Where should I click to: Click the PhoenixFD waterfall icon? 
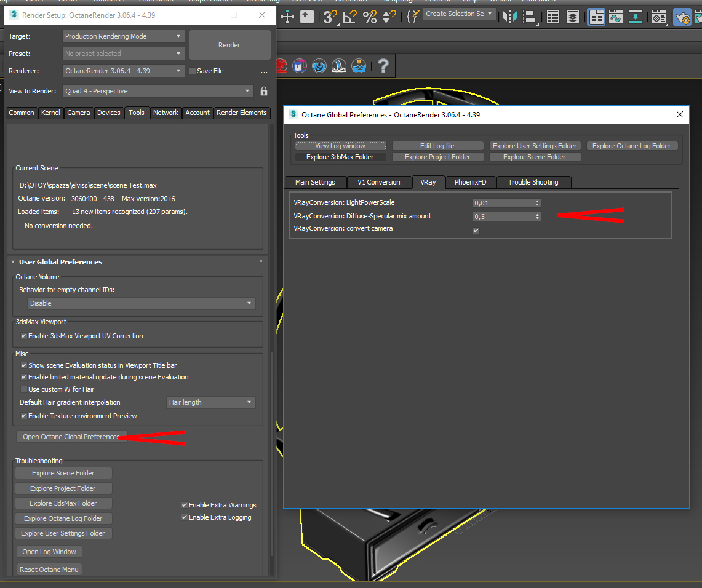coord(339,66)
